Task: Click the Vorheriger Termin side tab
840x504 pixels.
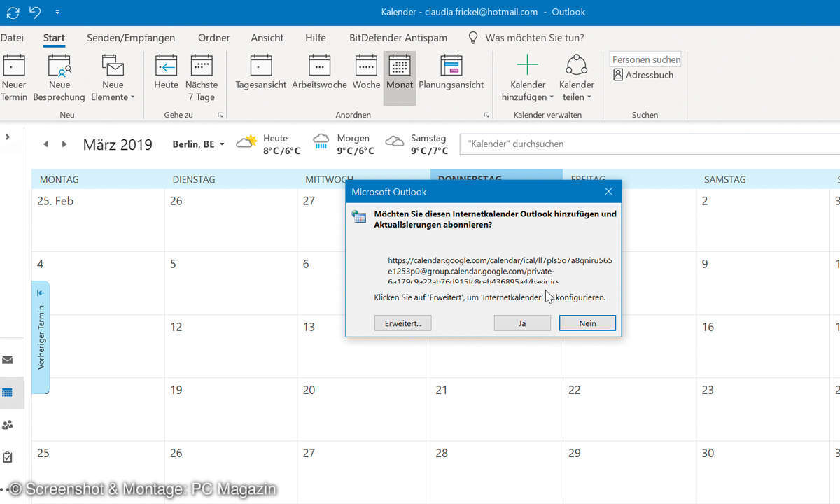Action: coord(41,337)
